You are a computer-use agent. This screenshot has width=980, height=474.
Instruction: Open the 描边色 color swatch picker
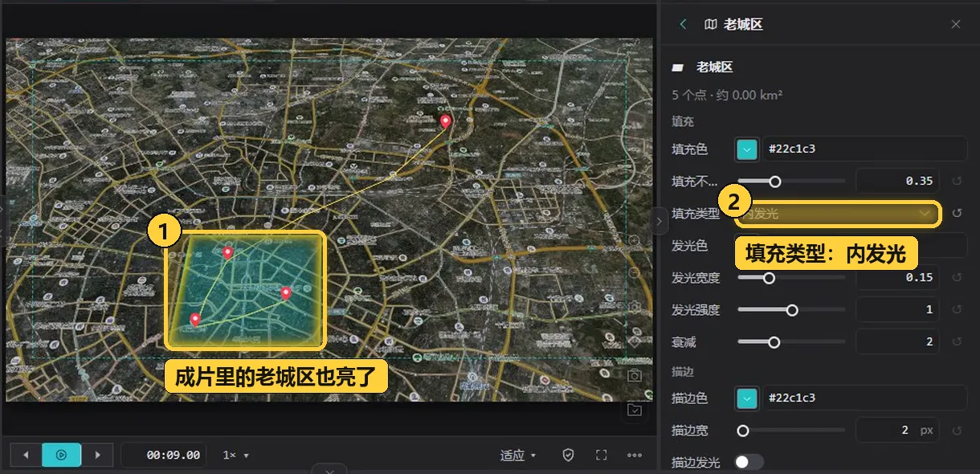747,398
